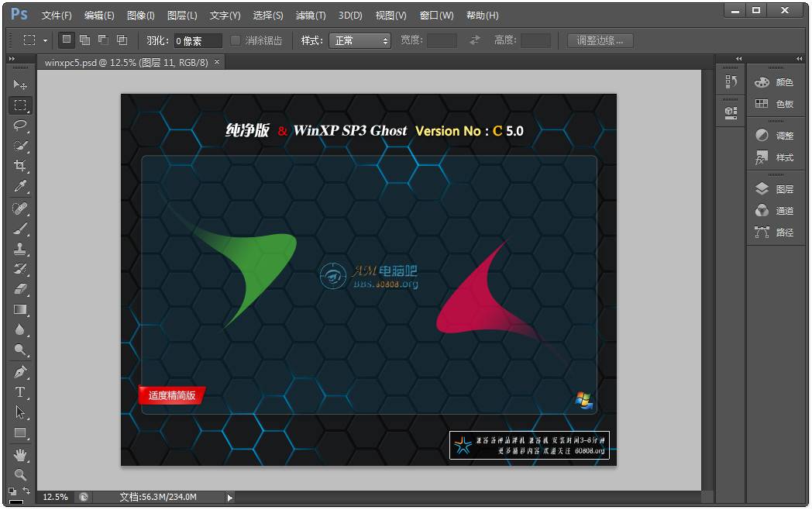Click the 羽化 feather input field
The height and width of the screenshot is (510, 812).
click(x=198, y=40)
